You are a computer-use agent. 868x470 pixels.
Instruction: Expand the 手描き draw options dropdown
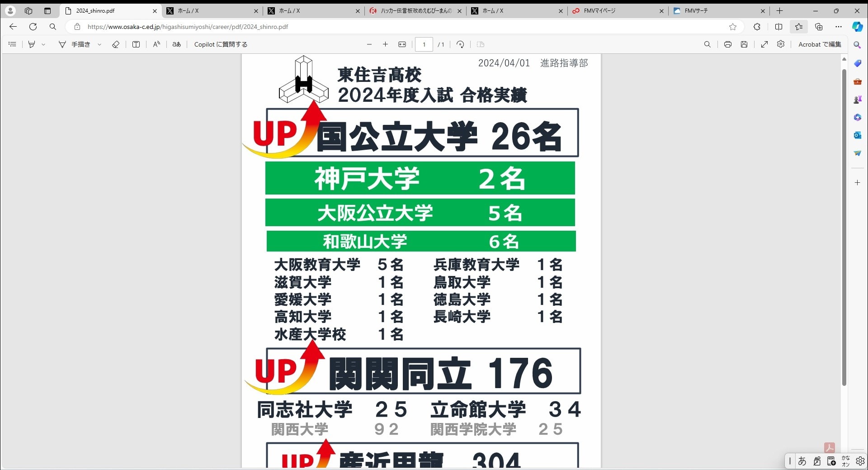(x=99, y=44)
